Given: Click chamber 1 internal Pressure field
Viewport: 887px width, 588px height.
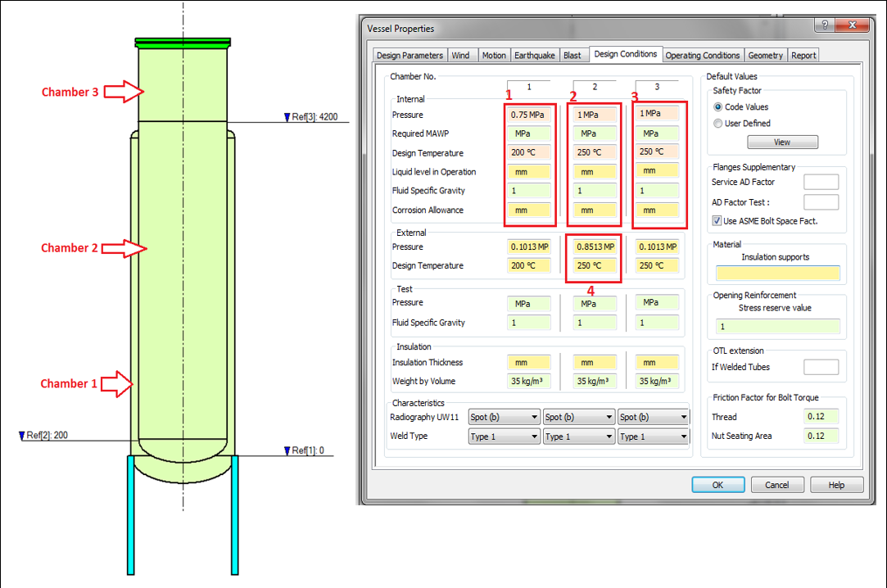Looking at the screenshot, I should click(x=528, y=115).
